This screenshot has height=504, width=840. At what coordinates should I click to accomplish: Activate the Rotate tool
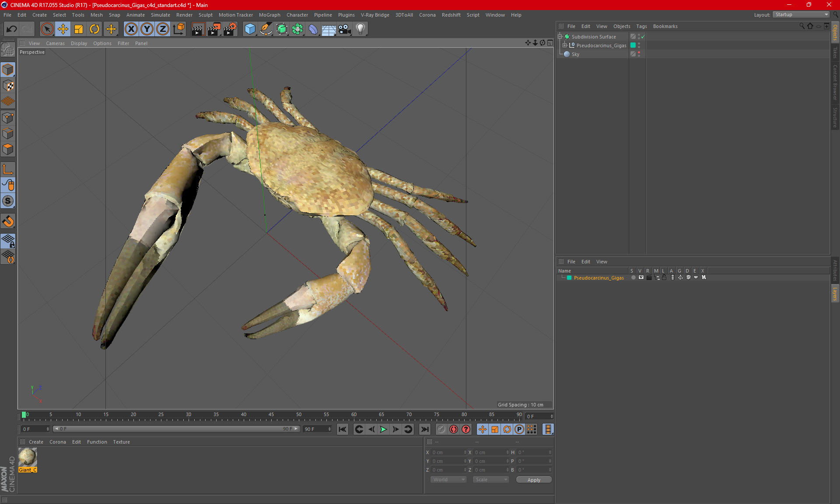[94, 29]
